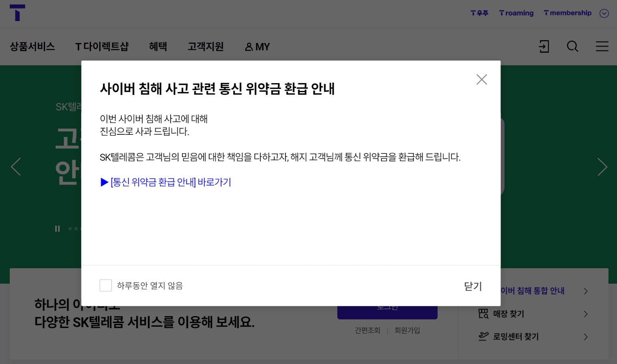Expand the dropdown next to T membership
This screenshot has height=364, width=617.
604,13
